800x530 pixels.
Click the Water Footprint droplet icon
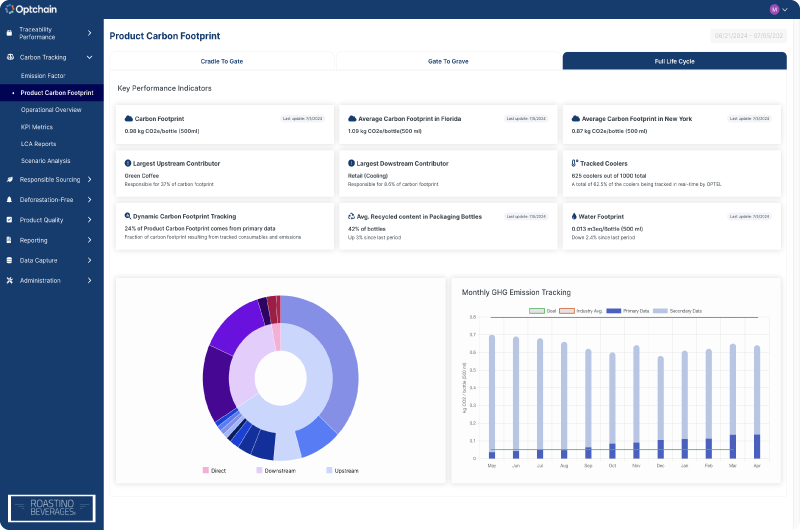pyautogui.click(x=574, y=215)
